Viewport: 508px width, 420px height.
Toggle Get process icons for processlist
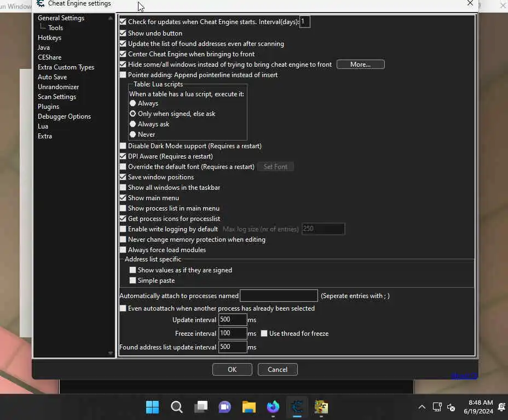click(x=123, y=218)
